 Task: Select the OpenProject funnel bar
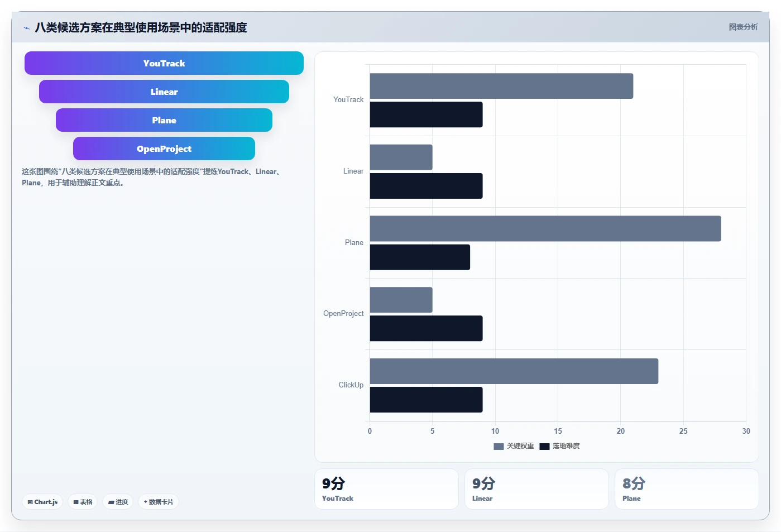pyautogui.click(x=164, y=148)
